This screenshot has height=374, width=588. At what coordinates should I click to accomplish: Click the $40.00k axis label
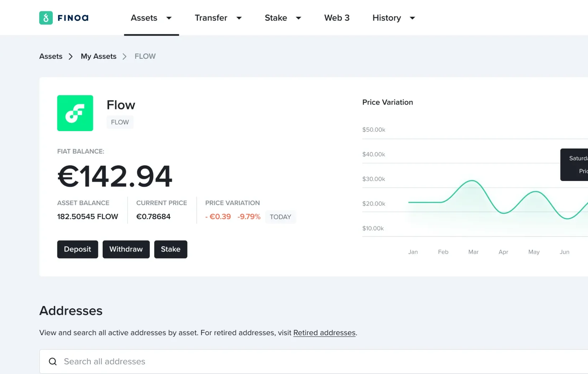click(374, 154)
